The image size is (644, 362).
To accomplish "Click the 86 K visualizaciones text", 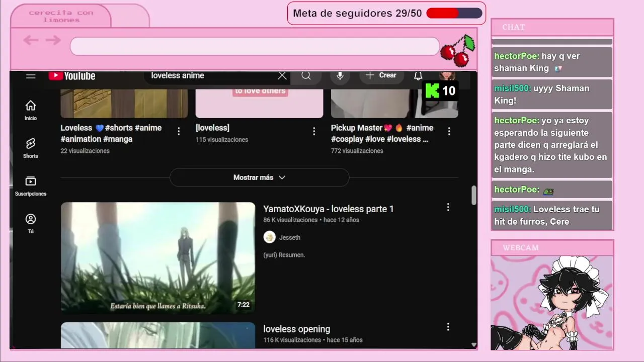I will pyautogui.click(x=290, y=220).
